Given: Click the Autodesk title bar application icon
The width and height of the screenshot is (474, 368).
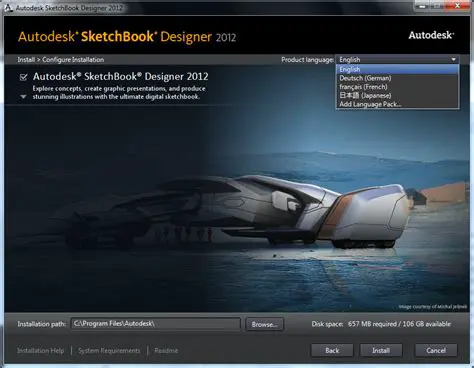Looking at the screenshot, I should tap(8, 8).
